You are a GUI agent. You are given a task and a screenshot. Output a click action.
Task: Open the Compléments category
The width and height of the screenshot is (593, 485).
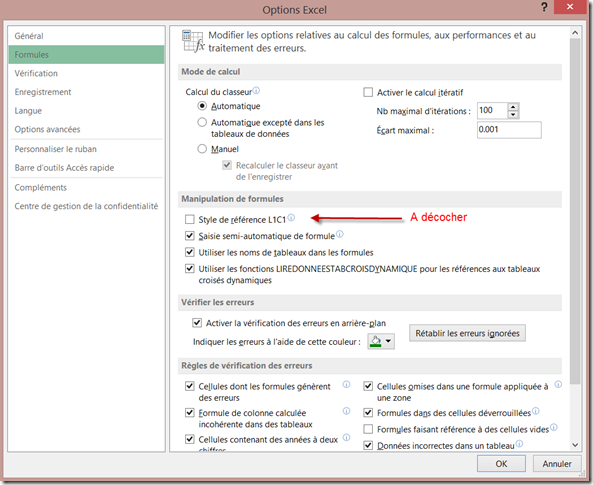point(86,187)
